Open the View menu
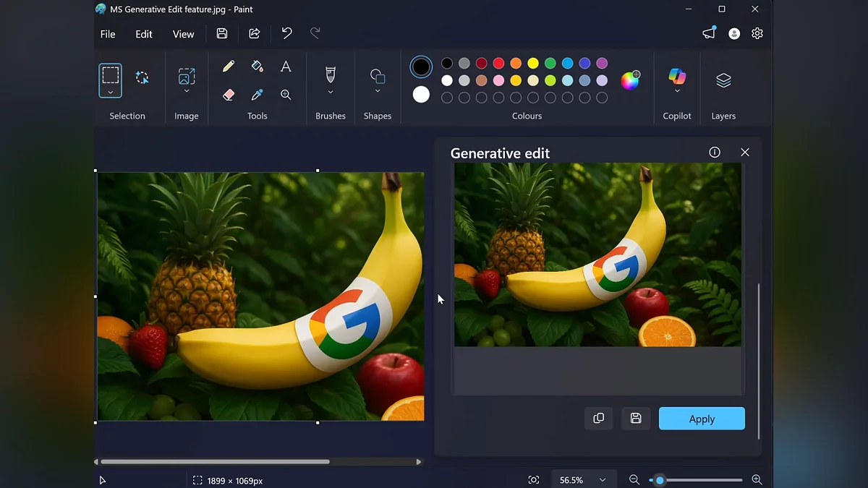 pyautogui.click(x=183, y=34)
